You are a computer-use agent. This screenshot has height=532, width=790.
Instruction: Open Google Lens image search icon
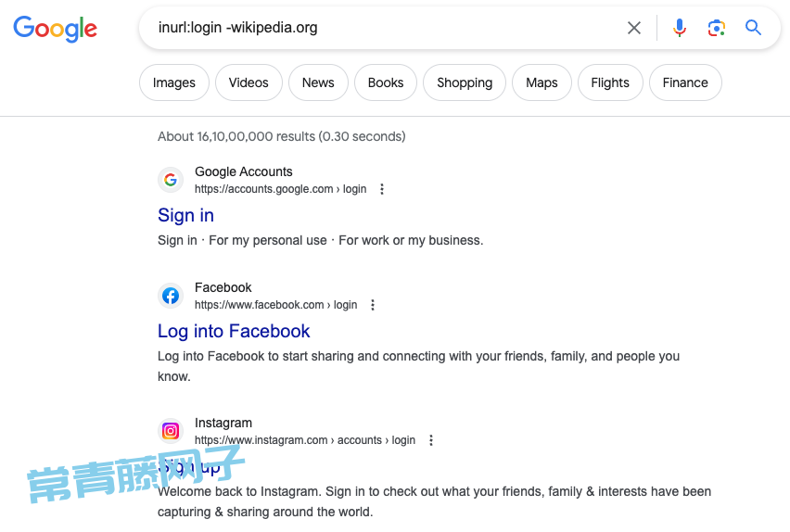pyautogui.click(x=716, y=28)
